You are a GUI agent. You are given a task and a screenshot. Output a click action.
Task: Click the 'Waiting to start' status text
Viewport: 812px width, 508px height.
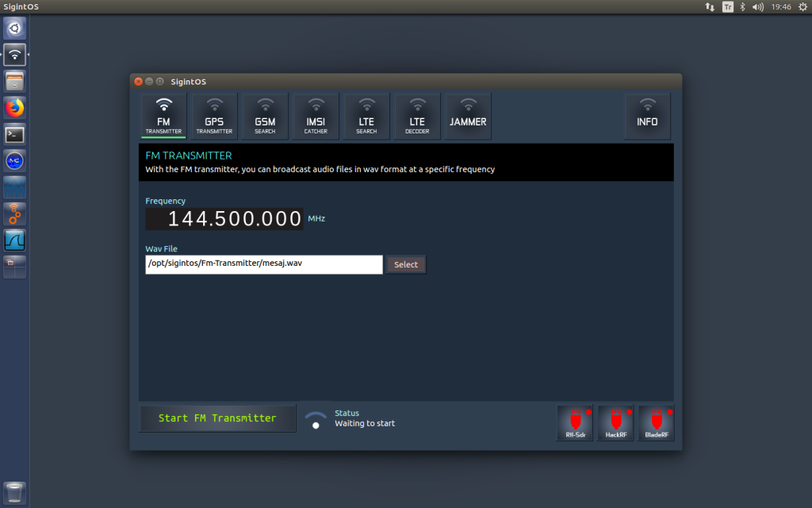tap(365, 424)
